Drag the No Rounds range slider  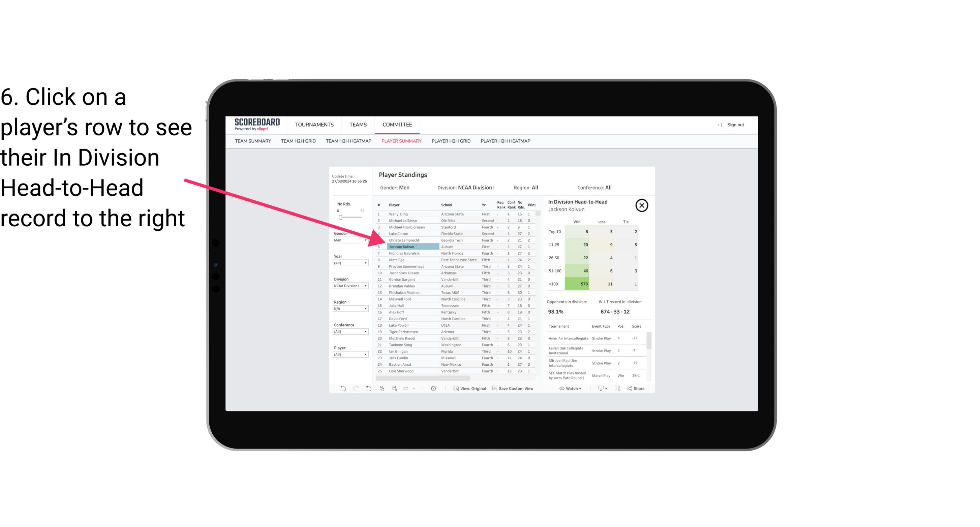pyautogui.click(x=340, y=218)
